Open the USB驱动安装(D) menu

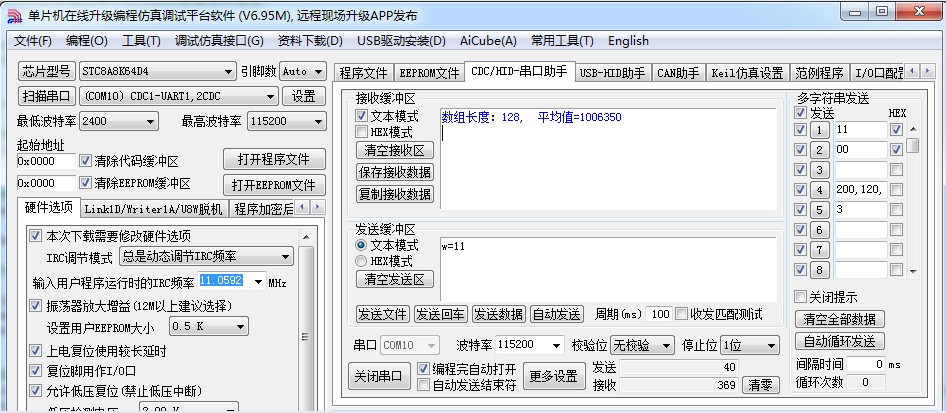[401, 41]
